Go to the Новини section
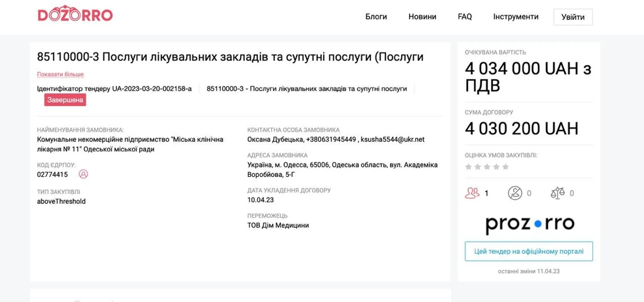 coord(422,17)
